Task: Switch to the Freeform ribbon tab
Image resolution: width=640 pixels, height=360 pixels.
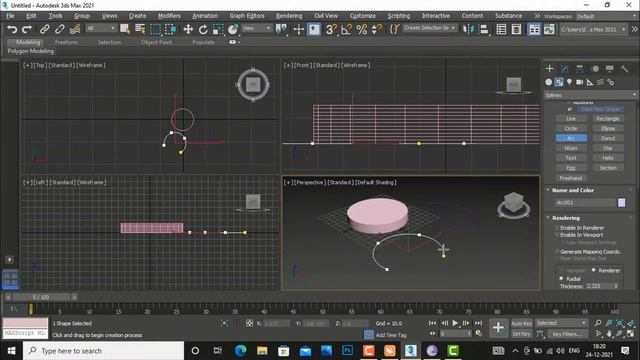Action: [x=66, y=42]
